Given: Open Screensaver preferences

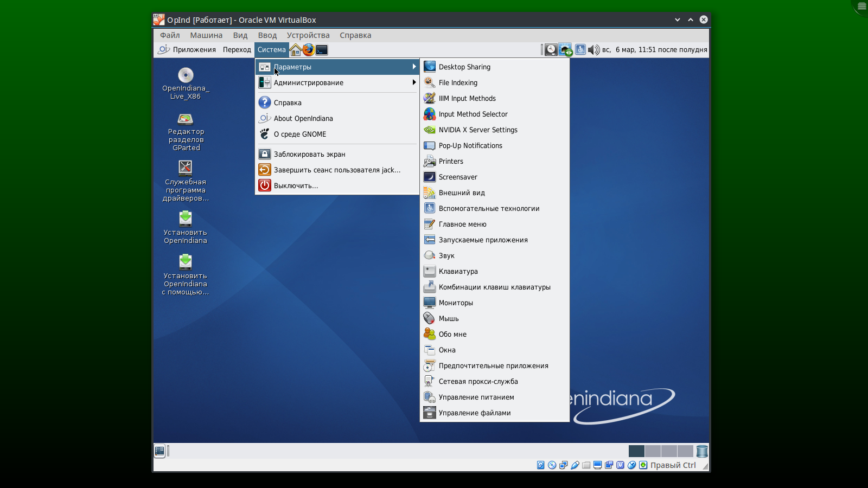Looking at the screenshot, I should point(495,177).
